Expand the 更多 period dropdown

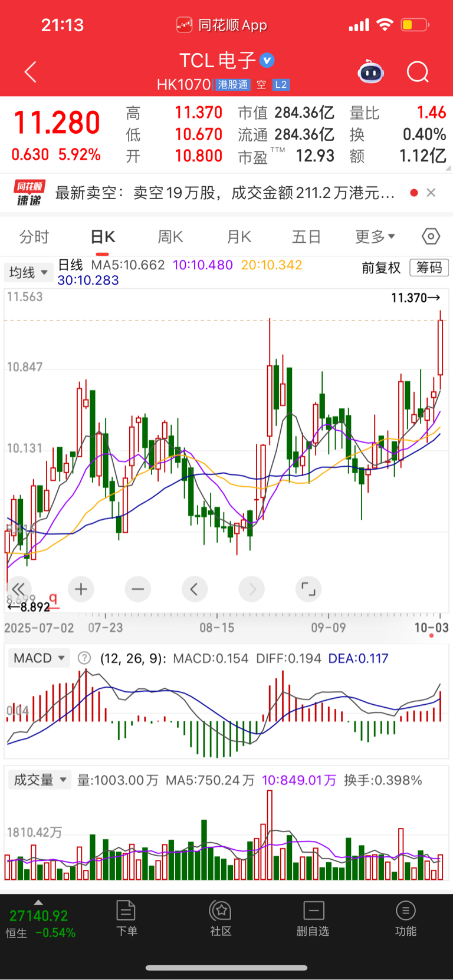pos(375,236)
